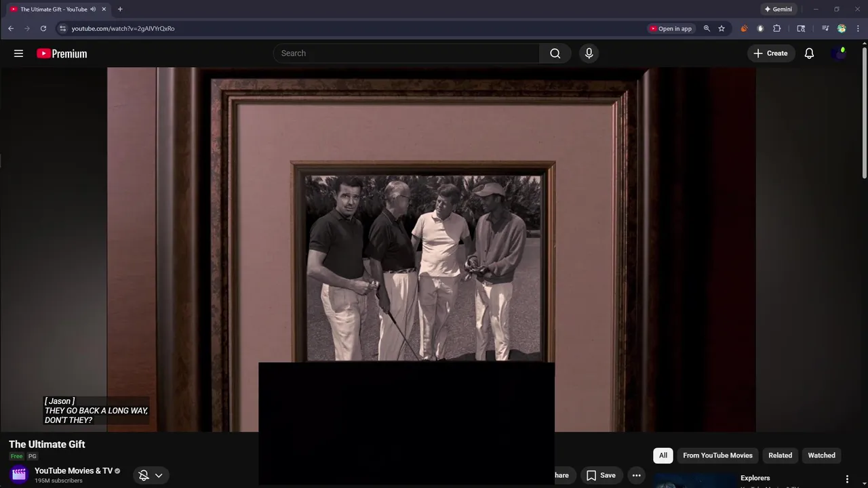Open Explorers video options menu
Image resolution: width=868 pixels, height=488 pixels.
(847, 479)
